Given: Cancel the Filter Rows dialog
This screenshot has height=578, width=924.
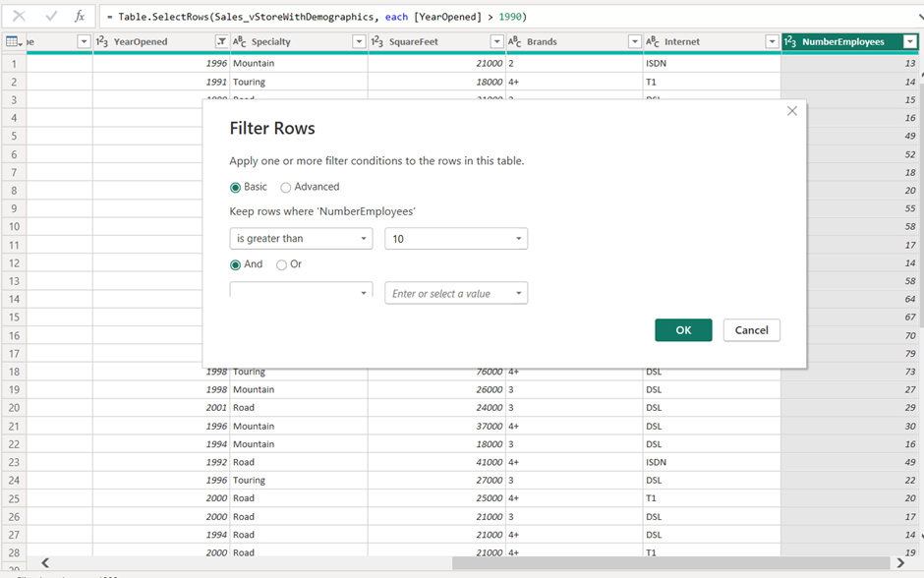Looking at the screenshot, I should pyautogui.click(x=751, y=330).
